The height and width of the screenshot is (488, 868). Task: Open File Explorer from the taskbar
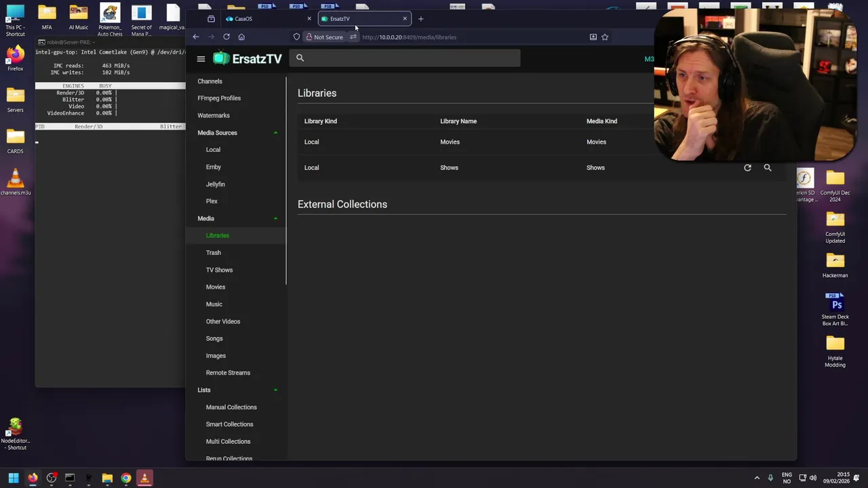point(107,478)
